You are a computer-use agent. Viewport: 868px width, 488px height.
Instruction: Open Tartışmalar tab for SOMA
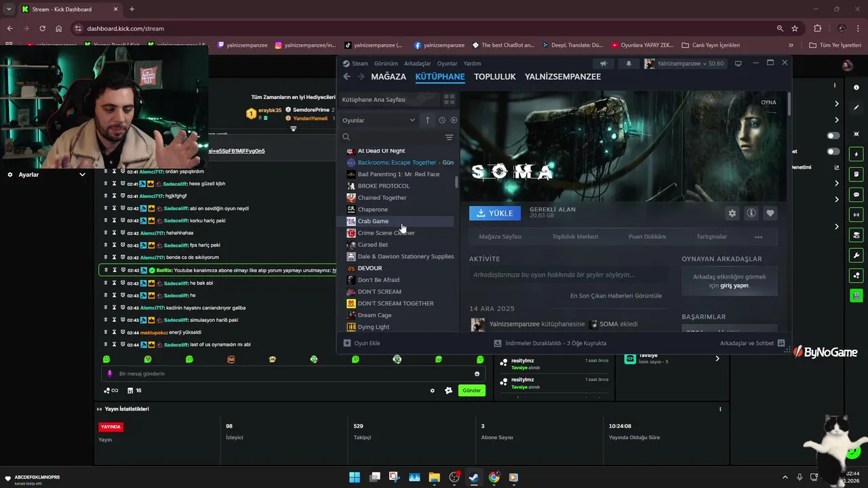pos(711,237)
